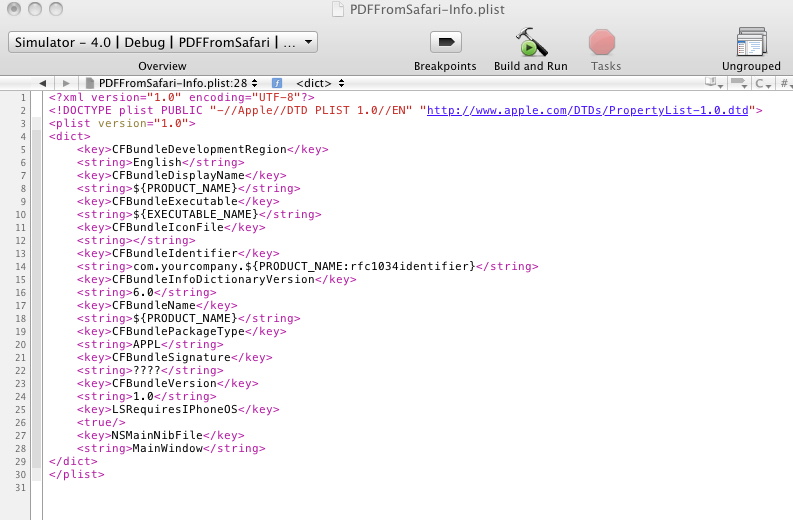The height and width of the screenshot is (520, 793).
Task: Click the Breakpoints toolbar icon
Action: click(x=445, y=43)
